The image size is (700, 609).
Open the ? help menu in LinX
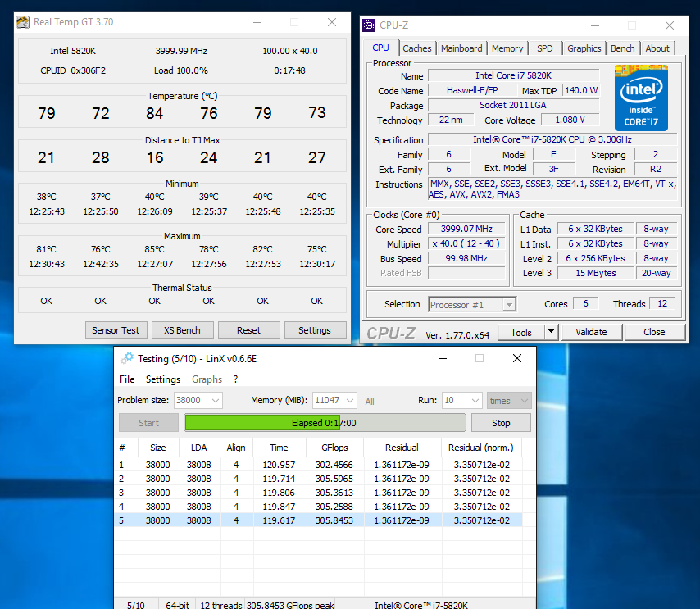pyautogui.click(x=236, y=379)
